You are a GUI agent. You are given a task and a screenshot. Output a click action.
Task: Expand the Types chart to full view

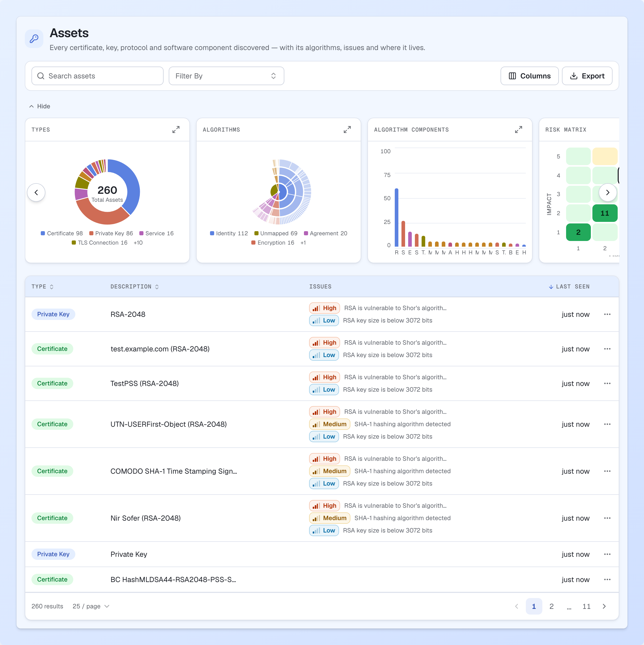[x=176, y=130]
